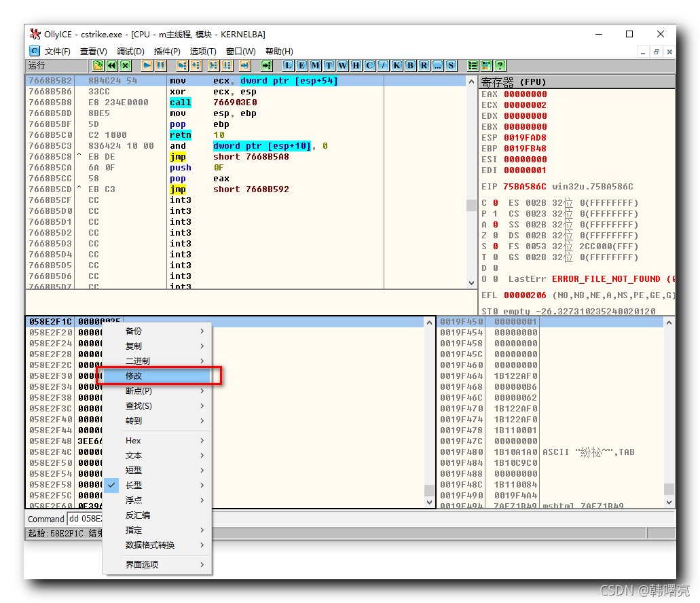This screenshot has width=700, height=603.
Task: Expand the 查找(S) submenu
Action: 157,405
